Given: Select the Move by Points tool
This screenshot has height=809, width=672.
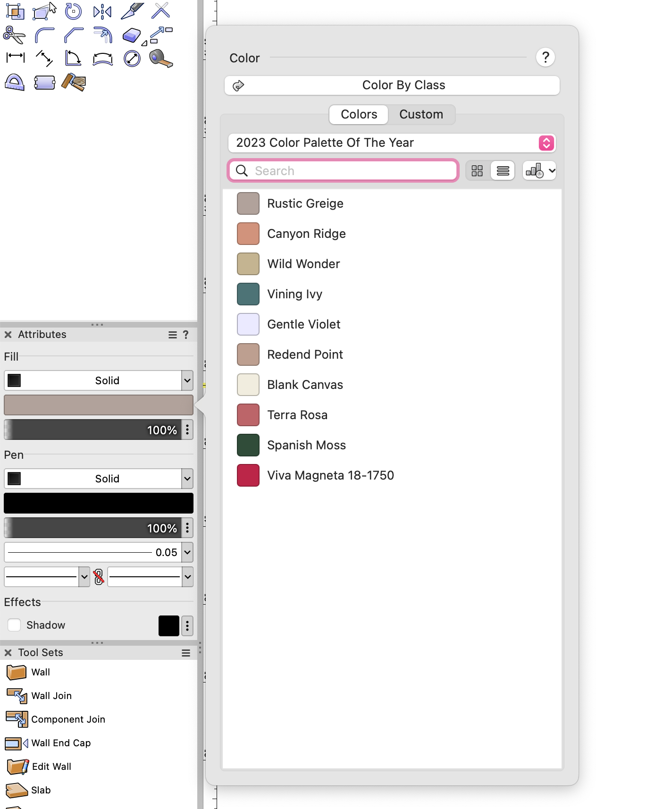Looking at the screenshot, I should (161, 35).
